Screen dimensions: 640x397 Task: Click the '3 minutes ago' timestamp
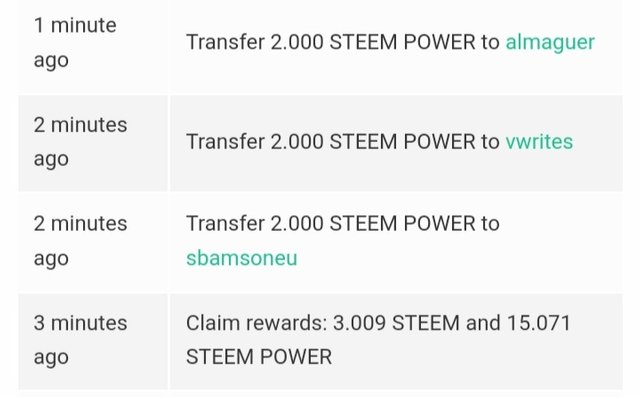pos(80,340)
